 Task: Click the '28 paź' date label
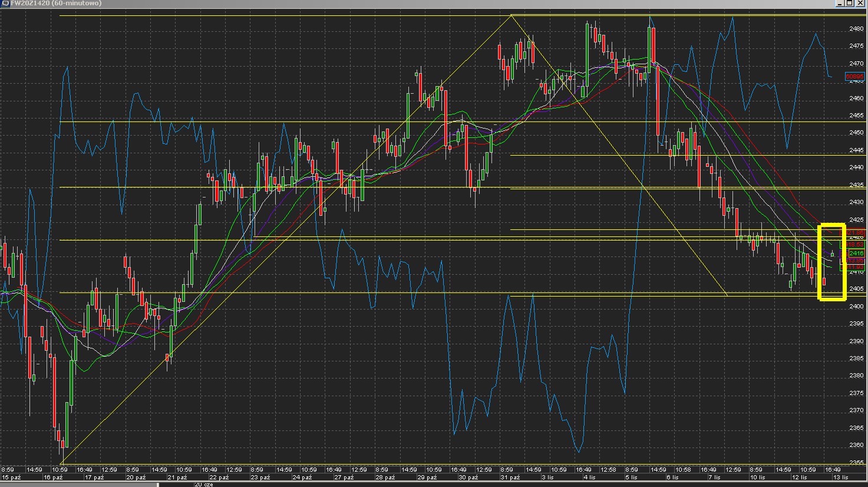(385, 477)
